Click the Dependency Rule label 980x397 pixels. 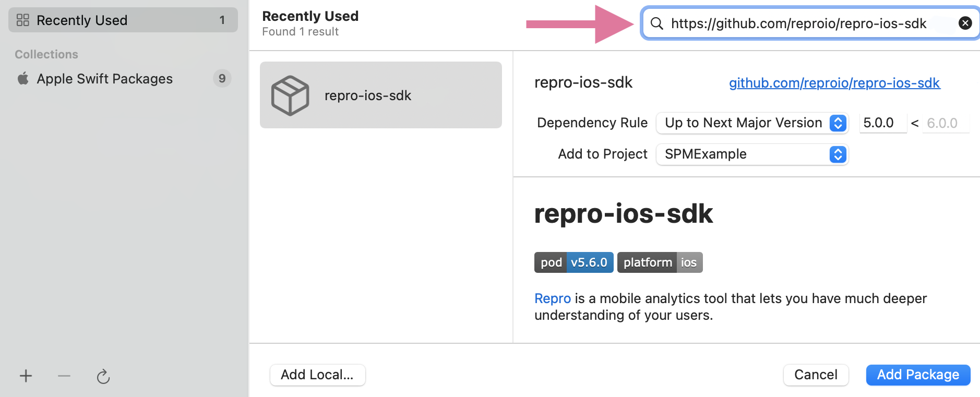592,123
